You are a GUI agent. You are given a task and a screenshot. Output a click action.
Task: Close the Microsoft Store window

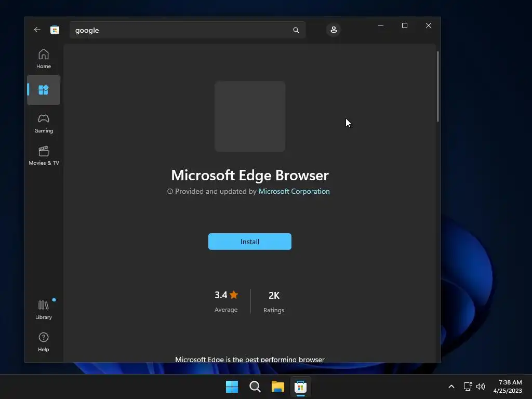pyautogui.click(x=429, y=25)
